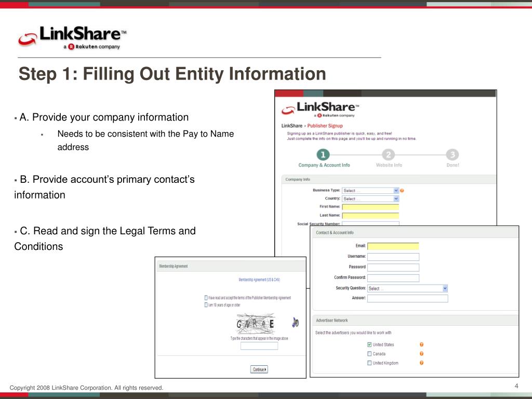Select step 3 Done circle
The height and width of the screenshot is (399, 532).
tap(453, 155)
